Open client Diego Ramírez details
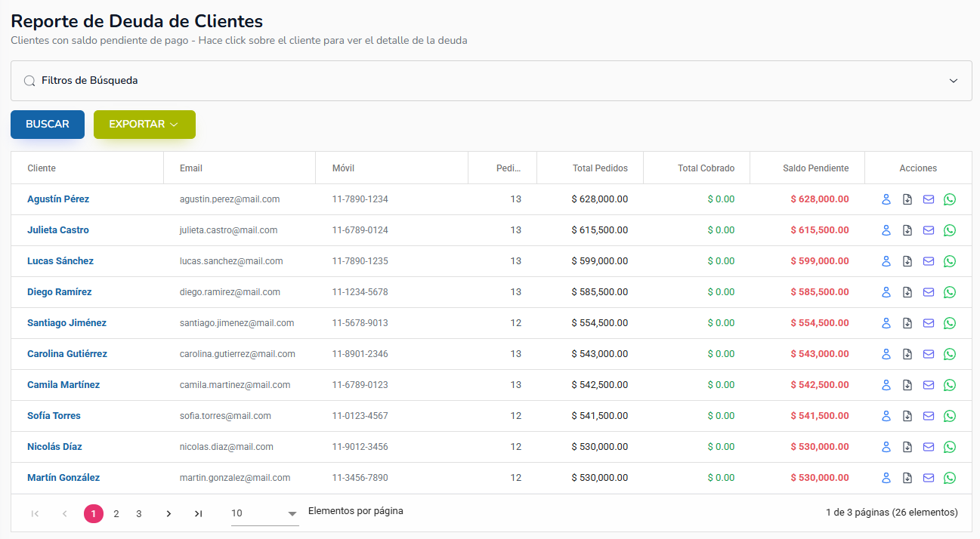 point(60,292)
